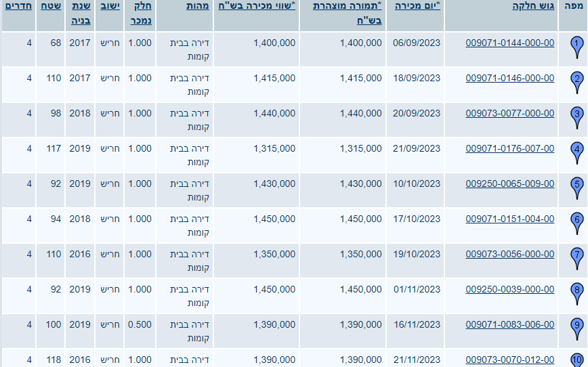Open parcel link 009071-0144-000-00
Image resolution: width=588 pixels, height=367 pixels.
point(509,43)
